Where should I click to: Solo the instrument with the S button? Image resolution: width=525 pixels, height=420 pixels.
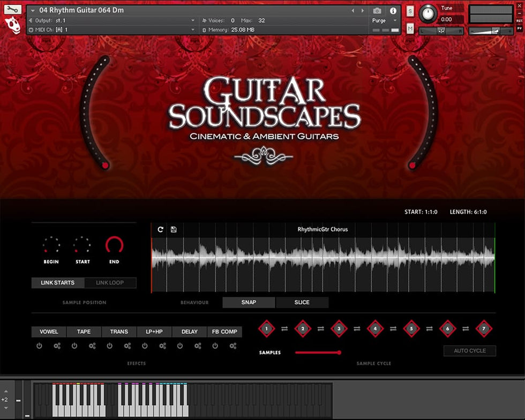click(x=410, y=11)
